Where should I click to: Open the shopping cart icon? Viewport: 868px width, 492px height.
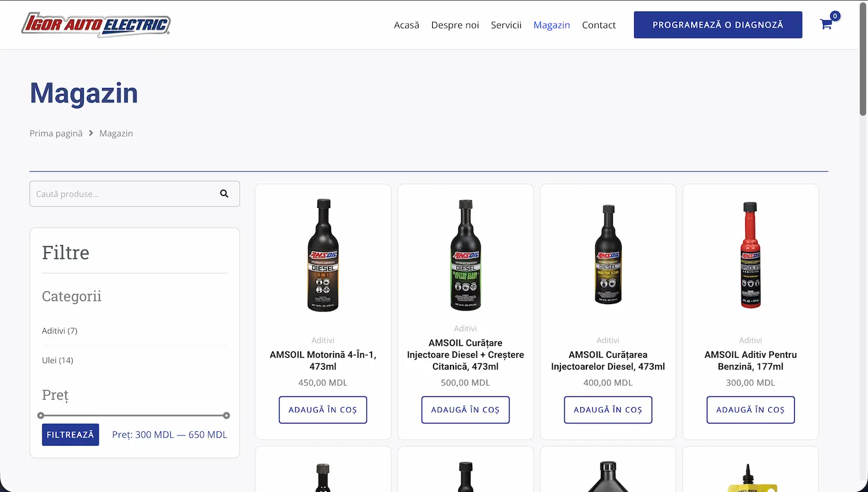(x=826, y=24)
